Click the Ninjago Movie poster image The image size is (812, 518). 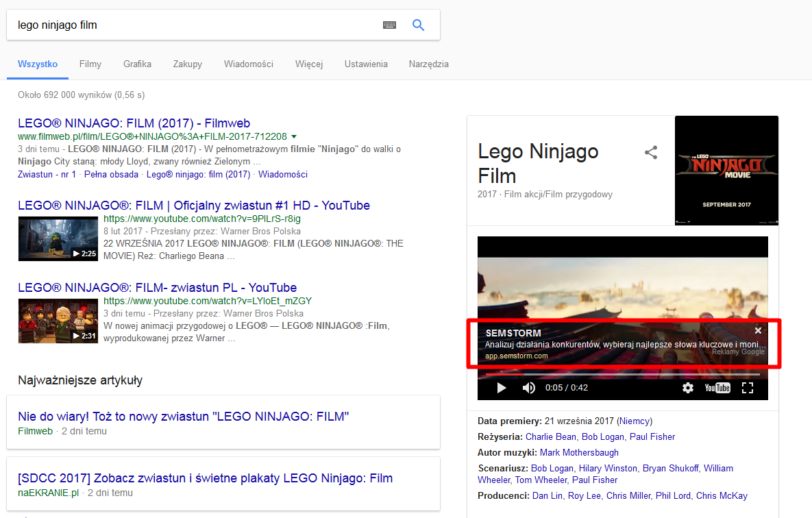tap(726, 171)
